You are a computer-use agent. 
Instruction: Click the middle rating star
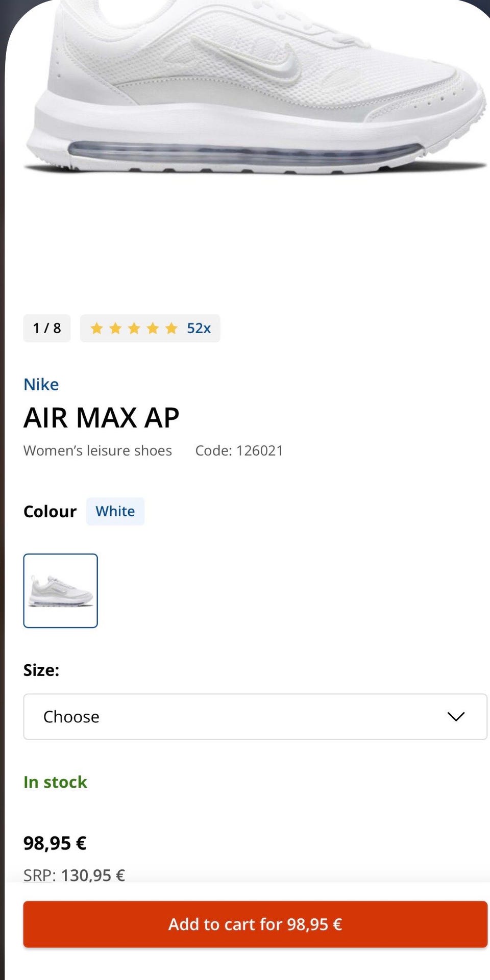(x=134, y=328)
